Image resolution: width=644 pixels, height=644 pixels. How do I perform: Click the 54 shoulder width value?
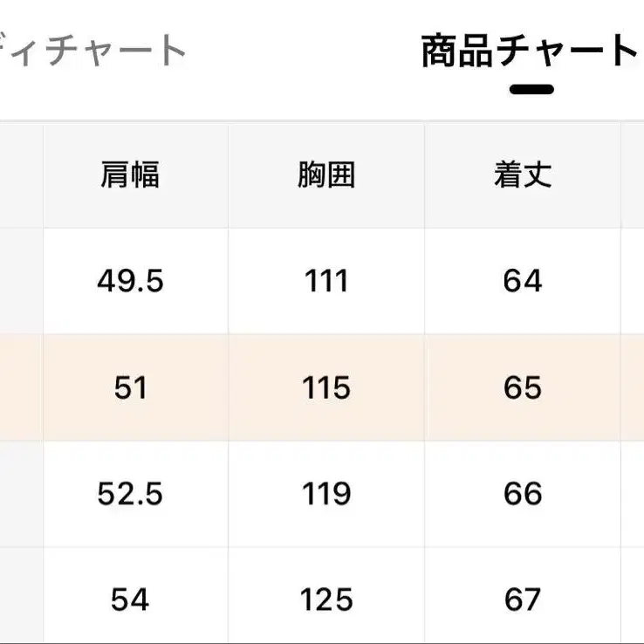coord(130,599)
